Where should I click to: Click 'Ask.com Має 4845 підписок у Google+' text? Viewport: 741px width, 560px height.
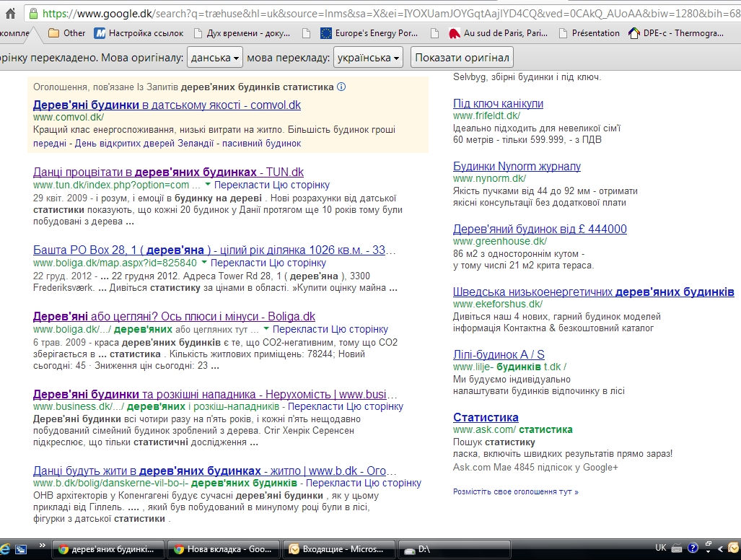pos(535,468)
